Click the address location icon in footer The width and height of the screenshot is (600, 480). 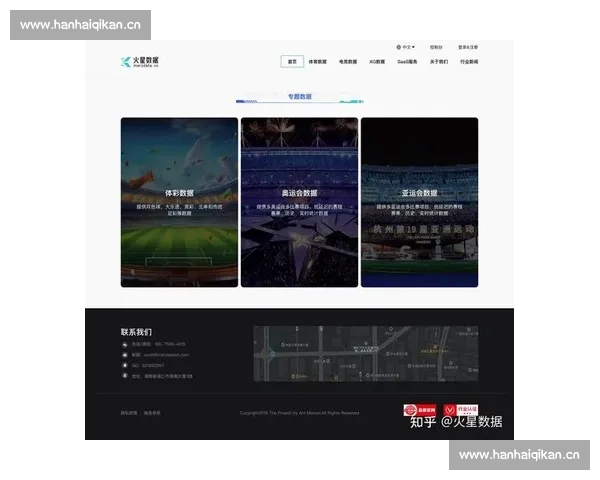tap(125, 377)
